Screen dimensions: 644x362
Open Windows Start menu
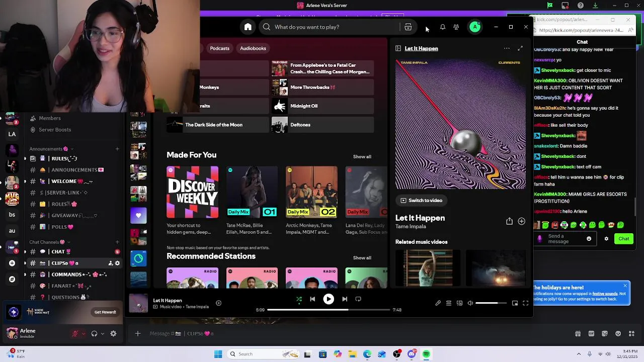(x=218, y=354)
